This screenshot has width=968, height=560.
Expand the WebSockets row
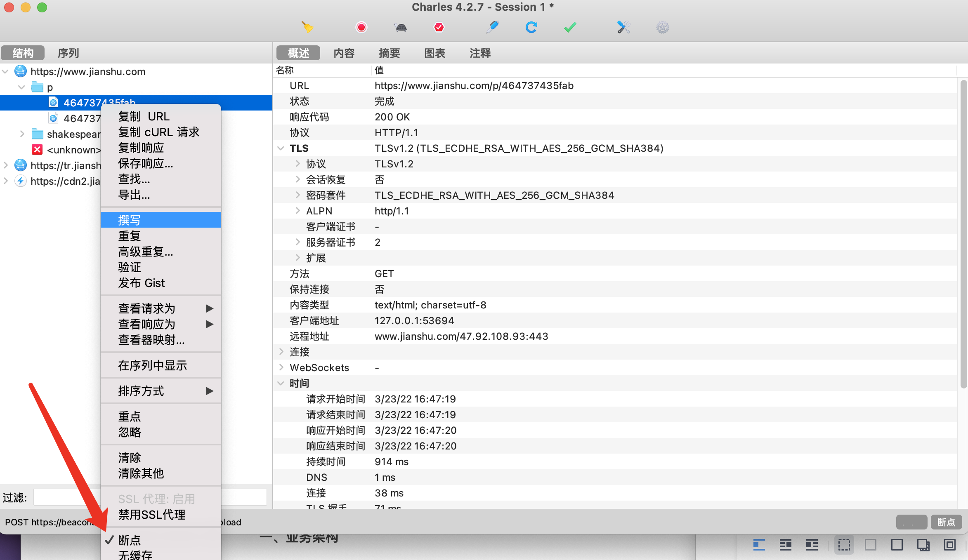tap(281, 367)
